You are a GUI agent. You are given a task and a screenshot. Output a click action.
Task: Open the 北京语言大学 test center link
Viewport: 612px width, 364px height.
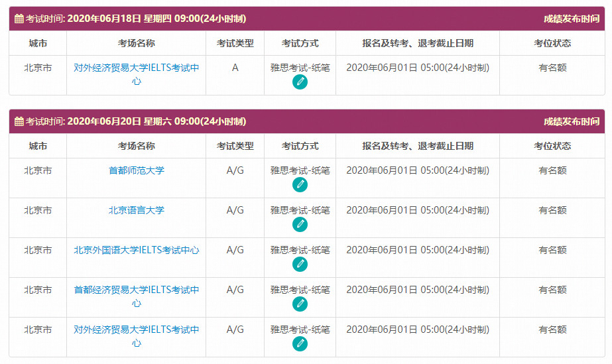click(136, 211)
